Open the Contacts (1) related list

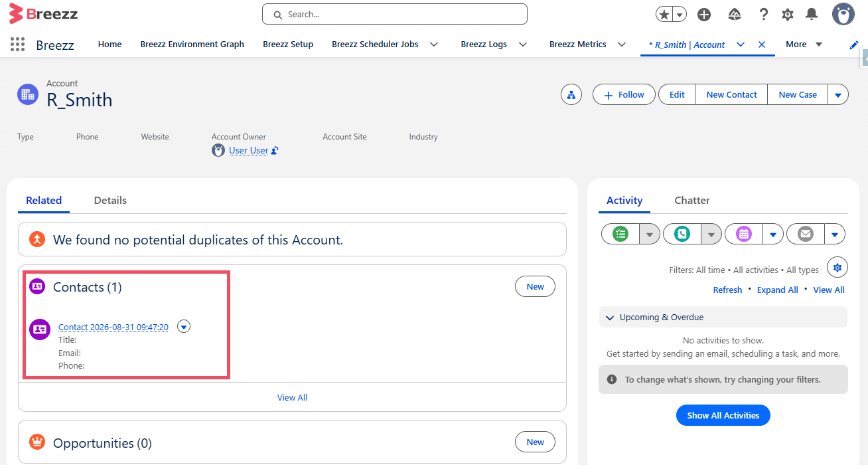click(88, 287)
